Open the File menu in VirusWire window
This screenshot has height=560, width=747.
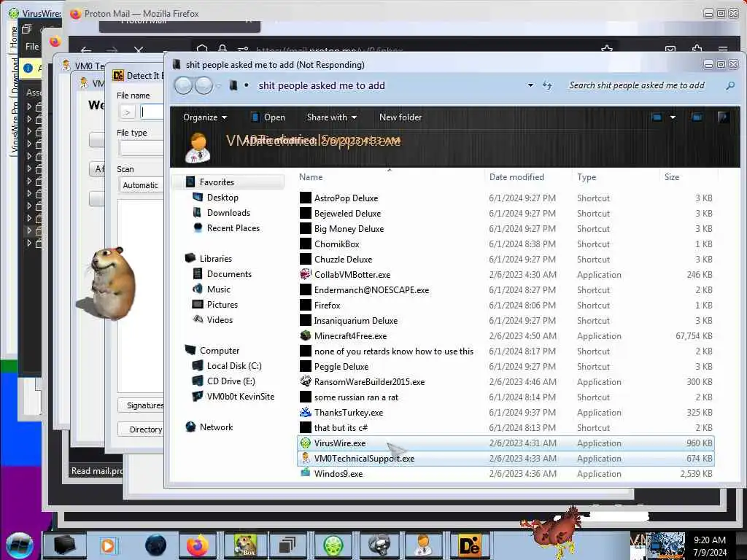tap(32, 46)
